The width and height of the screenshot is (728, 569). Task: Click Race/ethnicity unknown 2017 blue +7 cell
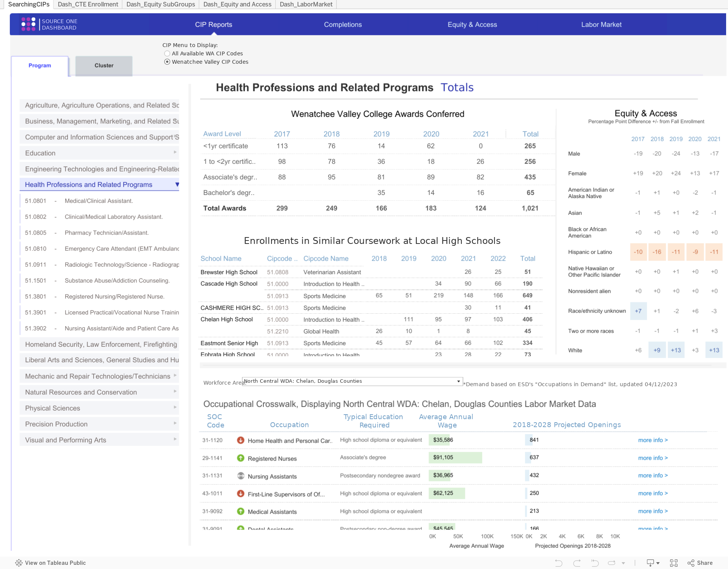pos(638,311)
